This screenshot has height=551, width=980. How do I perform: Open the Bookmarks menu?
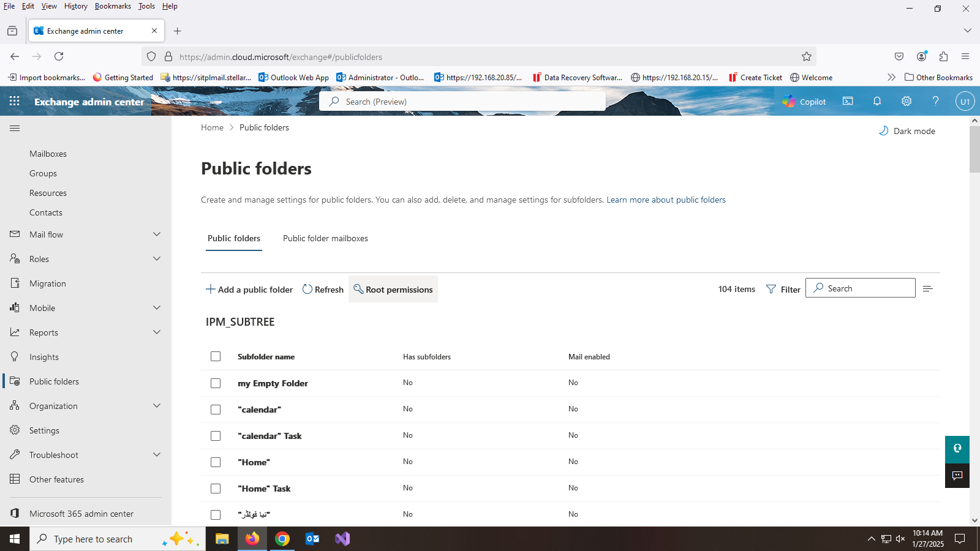coord(113,6)
